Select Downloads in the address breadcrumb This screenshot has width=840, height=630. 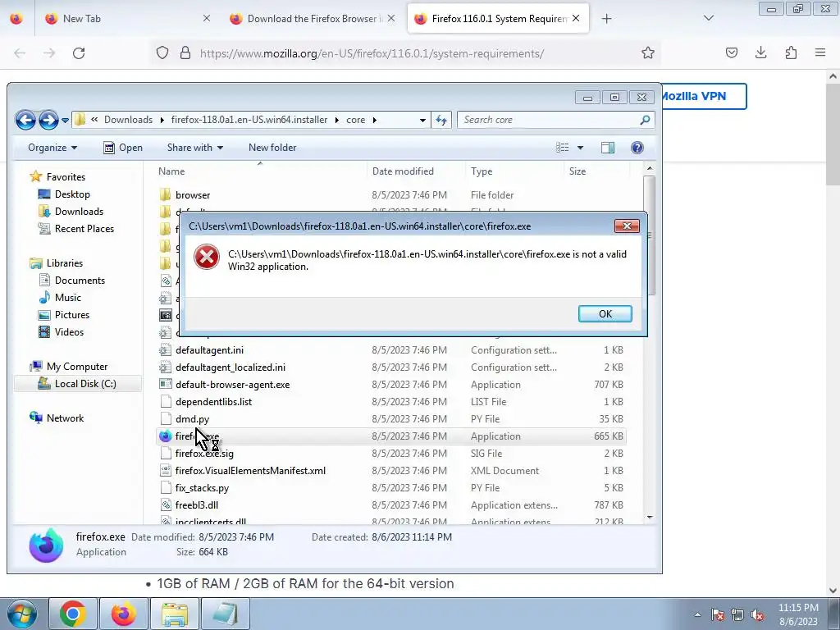pyautogui.click(x=128, y=120)
